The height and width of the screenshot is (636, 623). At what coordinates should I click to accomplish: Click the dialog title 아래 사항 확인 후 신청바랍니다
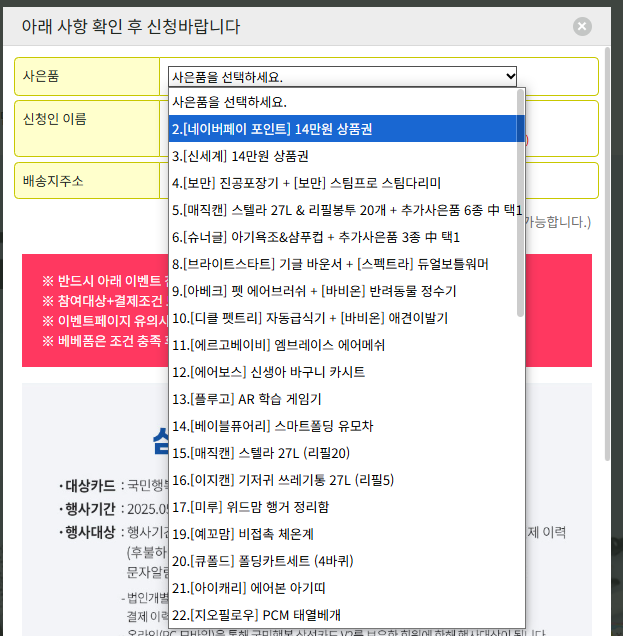click(131, 26)
